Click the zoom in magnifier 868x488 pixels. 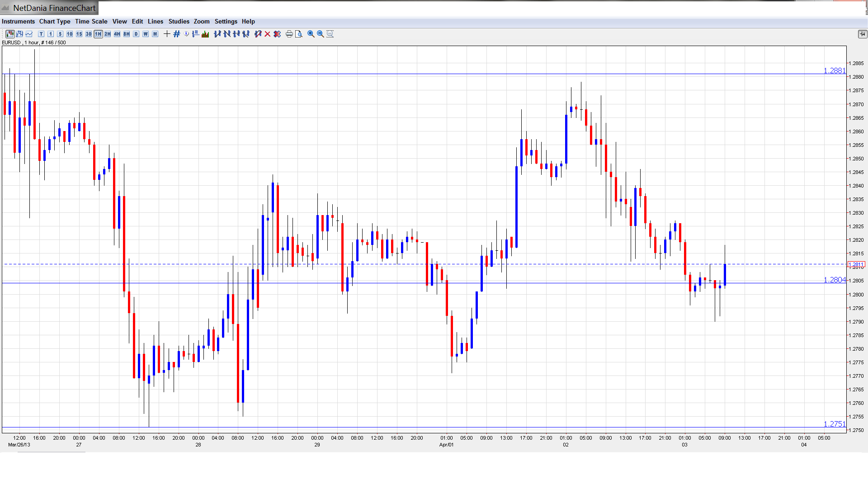pyautogui.click(x=311, y=34)
